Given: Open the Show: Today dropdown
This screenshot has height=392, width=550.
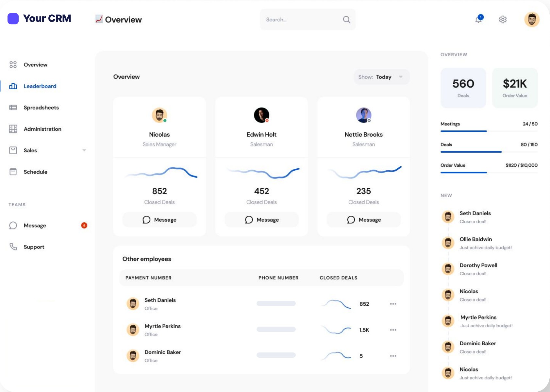Looking at the screenshot, I should pos(381,77).
